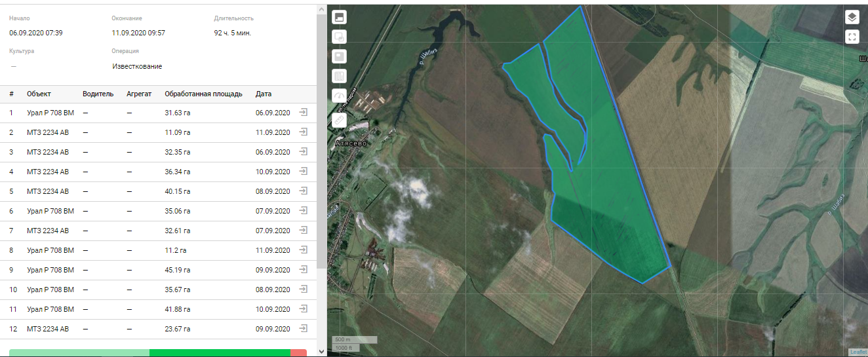The height and width of the screenshot is (357, 868).
Task: Open the map layers selector
Action: (852, 17)
